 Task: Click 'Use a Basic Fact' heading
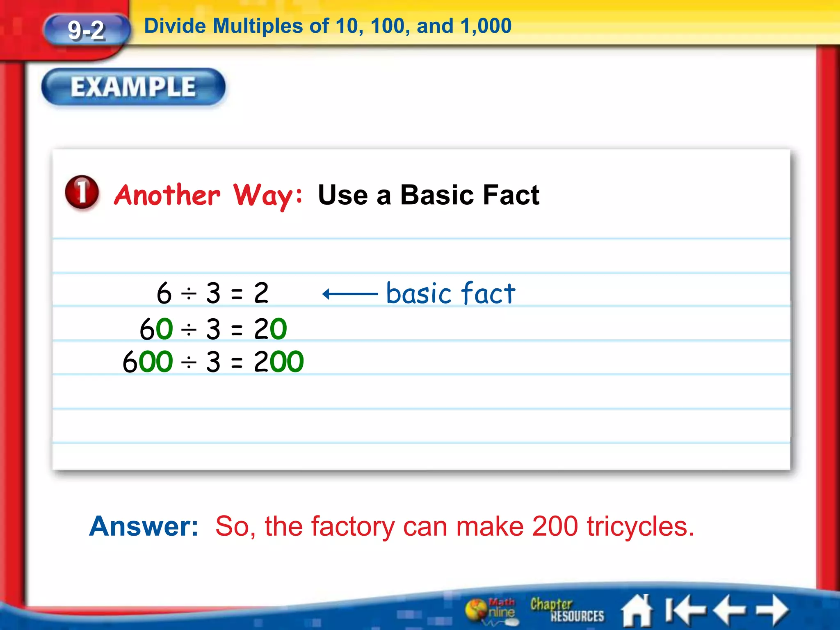click(429, 195)
